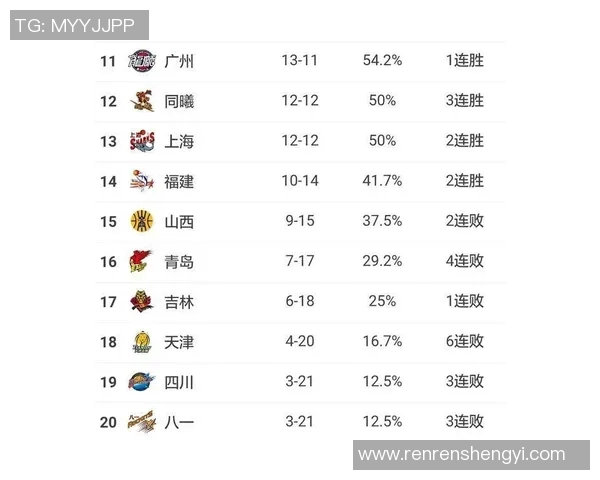Select the 八一 team name

tap(179, 422)
